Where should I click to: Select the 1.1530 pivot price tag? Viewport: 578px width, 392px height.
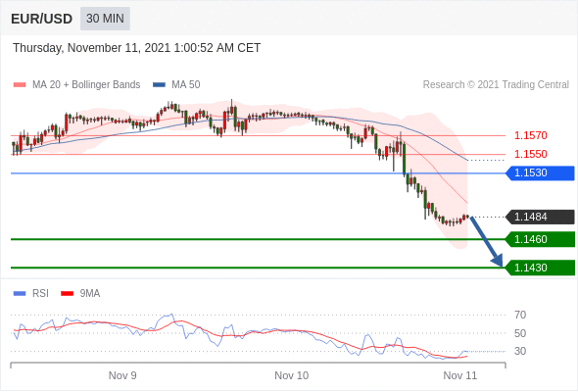[x=540, y=172]
